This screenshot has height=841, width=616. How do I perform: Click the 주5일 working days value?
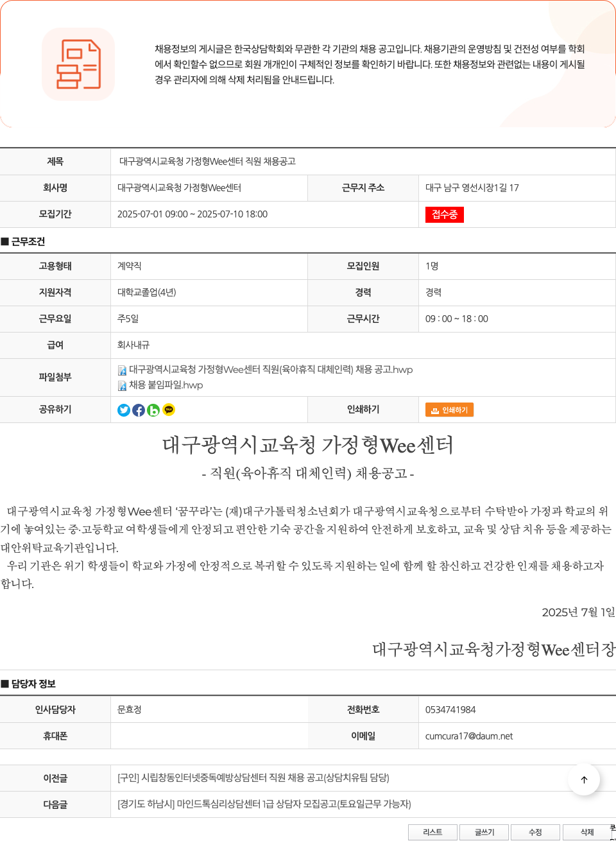tap(128, 319)
